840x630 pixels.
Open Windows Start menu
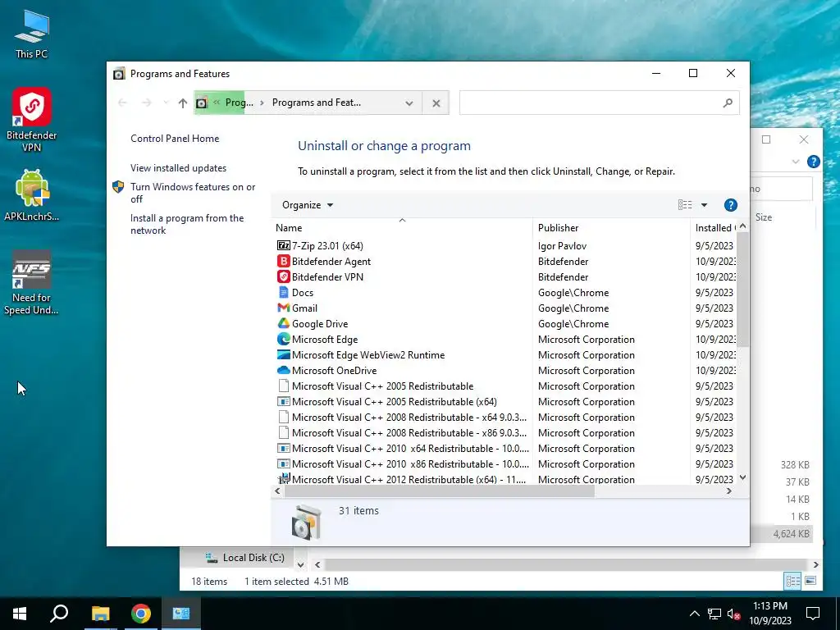20,614
